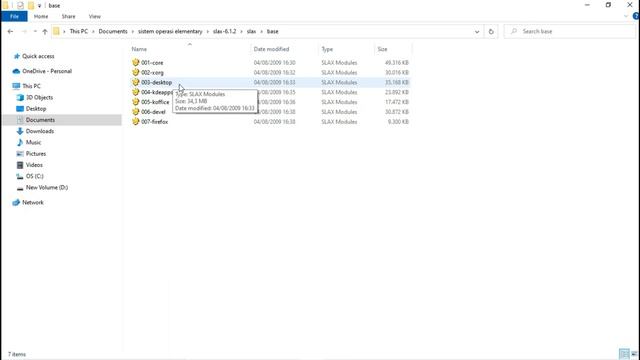
Task: Click base in breadcrumb path
Action: click(273, 31)
